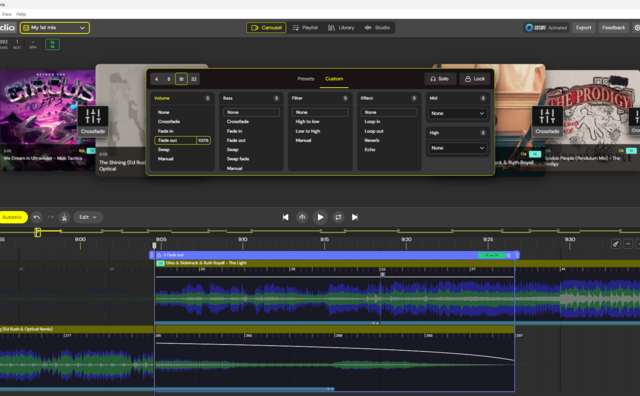Open the View menu
The image size is (640, 396).
[7, 14]
